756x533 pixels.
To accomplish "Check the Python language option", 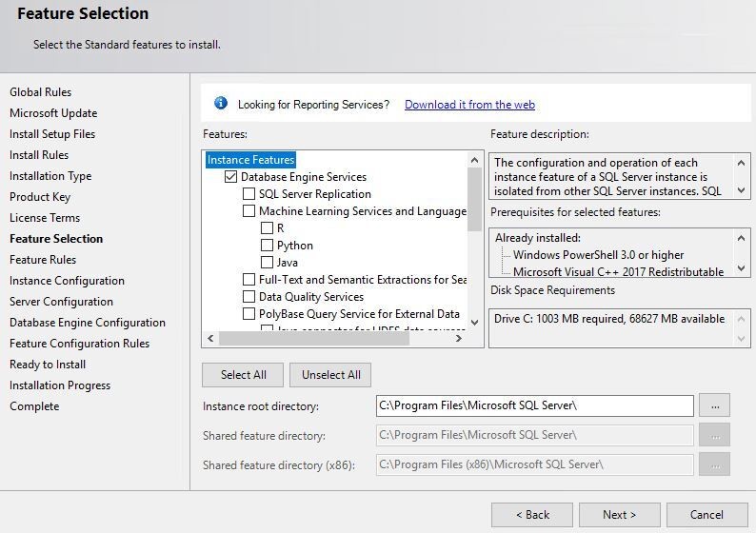I will point(267,246).
